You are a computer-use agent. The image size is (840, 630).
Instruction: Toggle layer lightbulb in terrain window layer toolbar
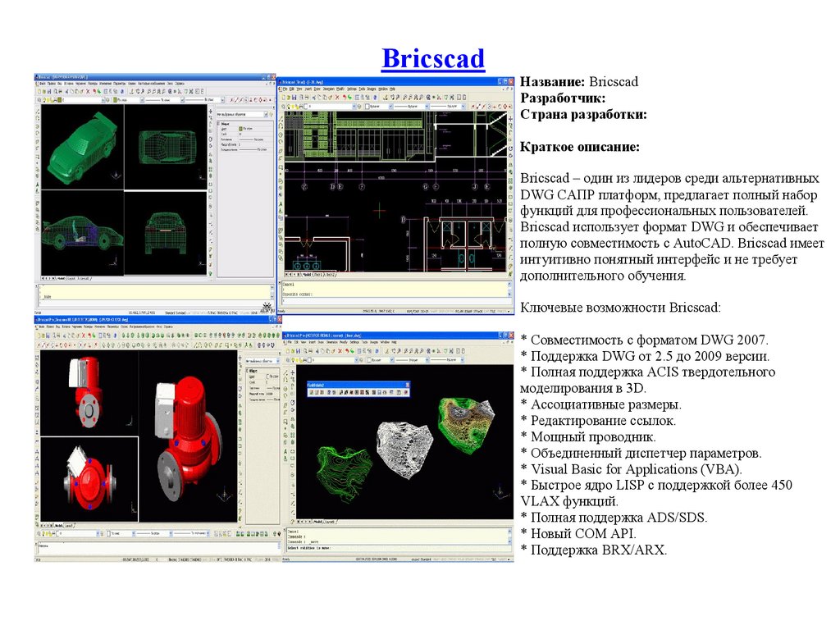[293, 360]
